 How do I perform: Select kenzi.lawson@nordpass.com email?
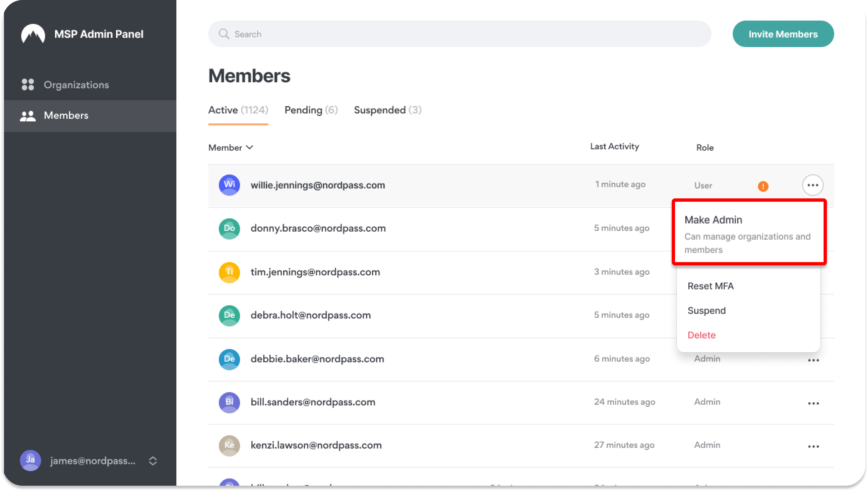tap(316, 445)
